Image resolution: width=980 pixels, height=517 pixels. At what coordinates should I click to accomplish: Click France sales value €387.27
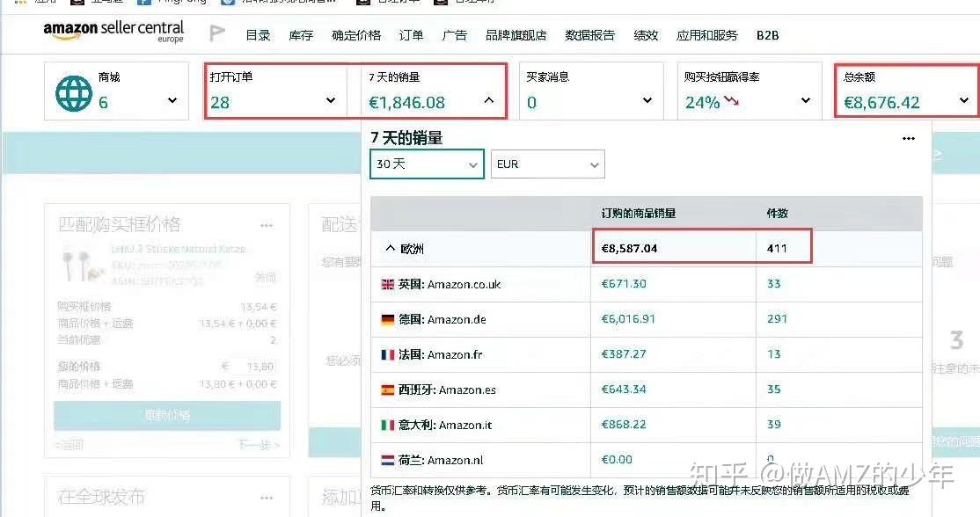click(x=624, y=354)
